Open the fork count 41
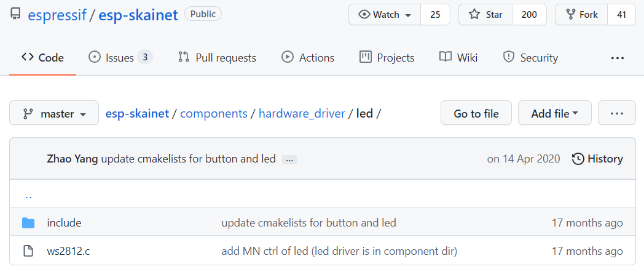 (x=621, y=15)
